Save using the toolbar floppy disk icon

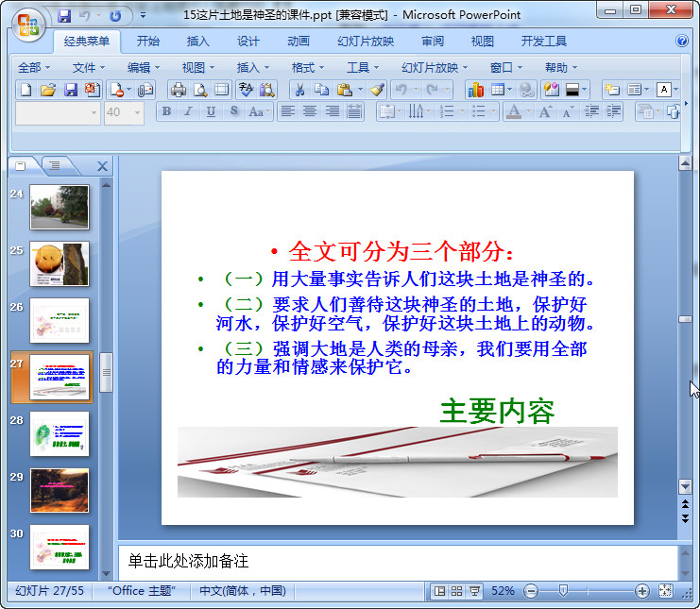[x=71, y=90]
